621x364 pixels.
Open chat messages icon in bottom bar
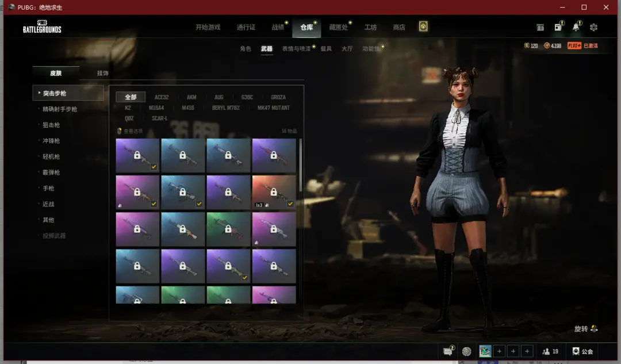(448, 351)
